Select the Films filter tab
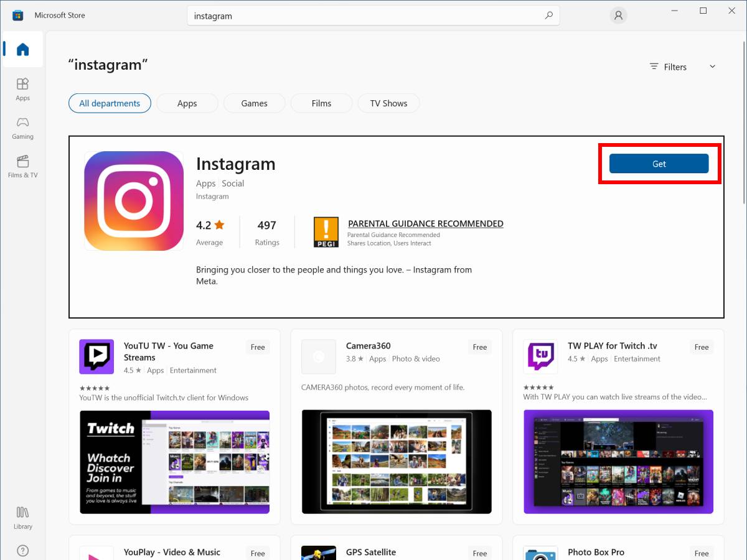 321,103
